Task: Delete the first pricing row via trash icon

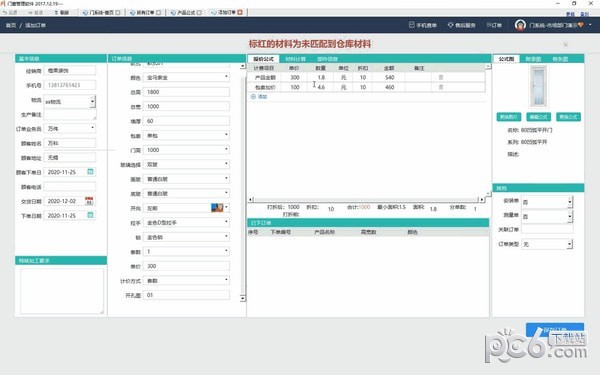Action: click(x=440, y=77)
